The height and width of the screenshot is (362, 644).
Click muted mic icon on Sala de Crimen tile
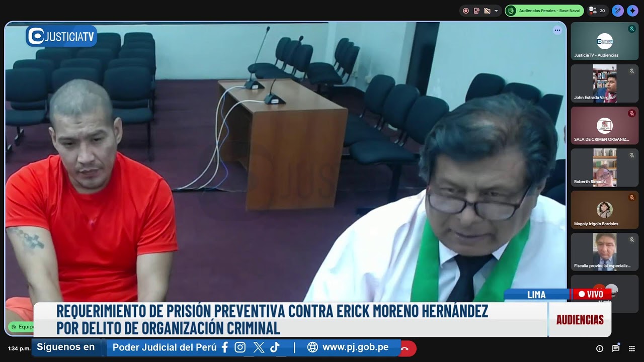coord(631,113)
